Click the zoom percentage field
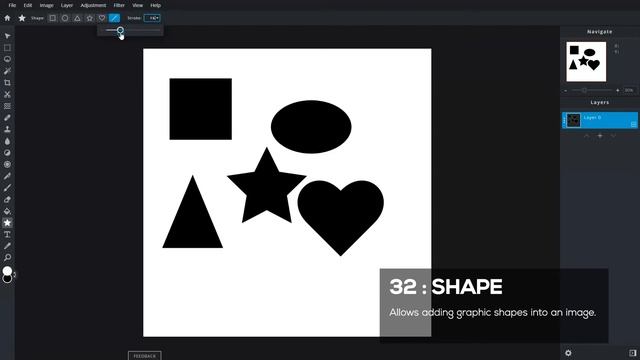The height and width of the screenshot is (360, 640). 629,90
